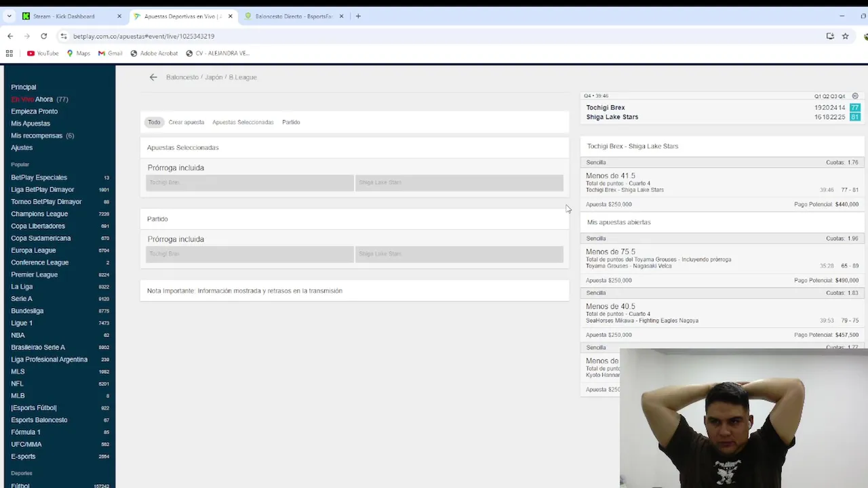The height and width of the screenshot is (488, 868).
Task: Select Tochigi Brex under Apuestas Seleccionadas
Action: pyautogui.click(x=250, y=182)
